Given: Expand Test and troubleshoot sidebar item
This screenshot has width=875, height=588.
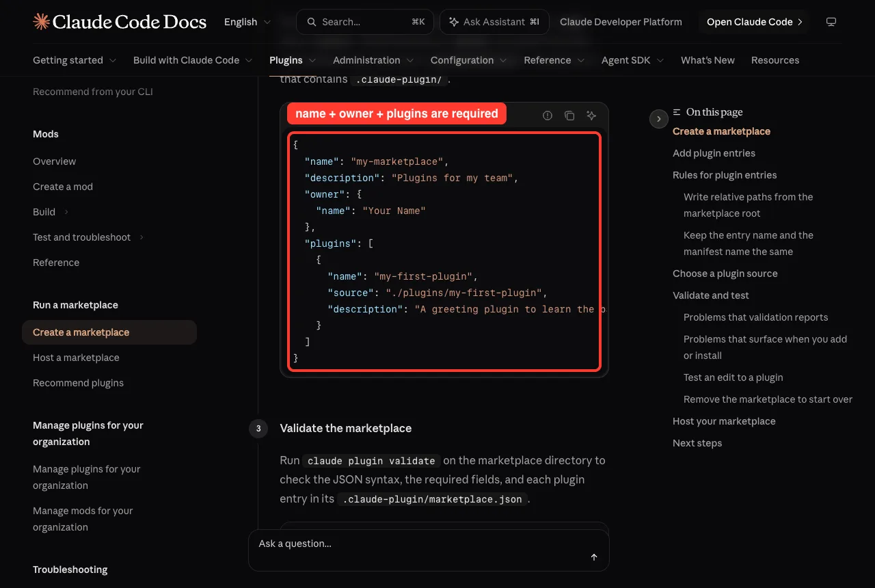Looking at the screenshot, I should [89, 237].
